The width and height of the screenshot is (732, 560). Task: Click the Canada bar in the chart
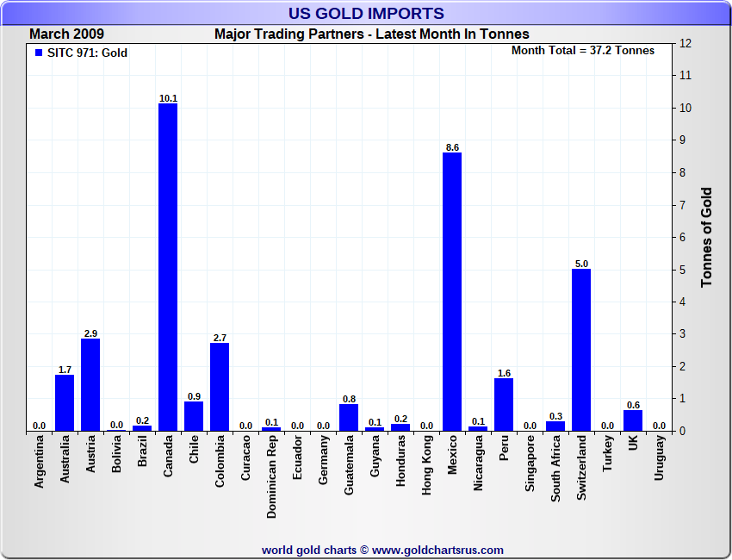click(168, 267)
